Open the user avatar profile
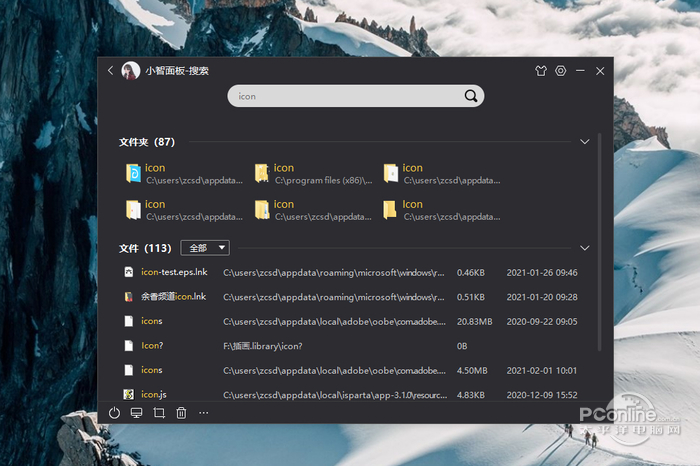The image size is (700, 466). (131, 71)
